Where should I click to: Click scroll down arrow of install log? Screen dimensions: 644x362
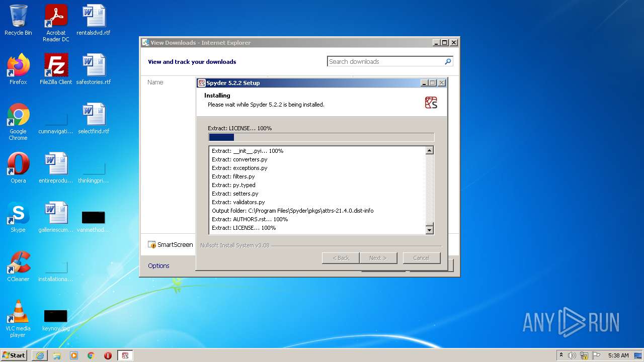click(x=429, y=230)
